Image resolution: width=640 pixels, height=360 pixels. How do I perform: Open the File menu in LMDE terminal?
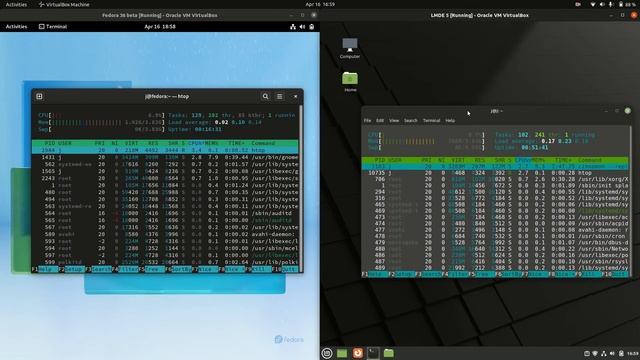point(367,120)
